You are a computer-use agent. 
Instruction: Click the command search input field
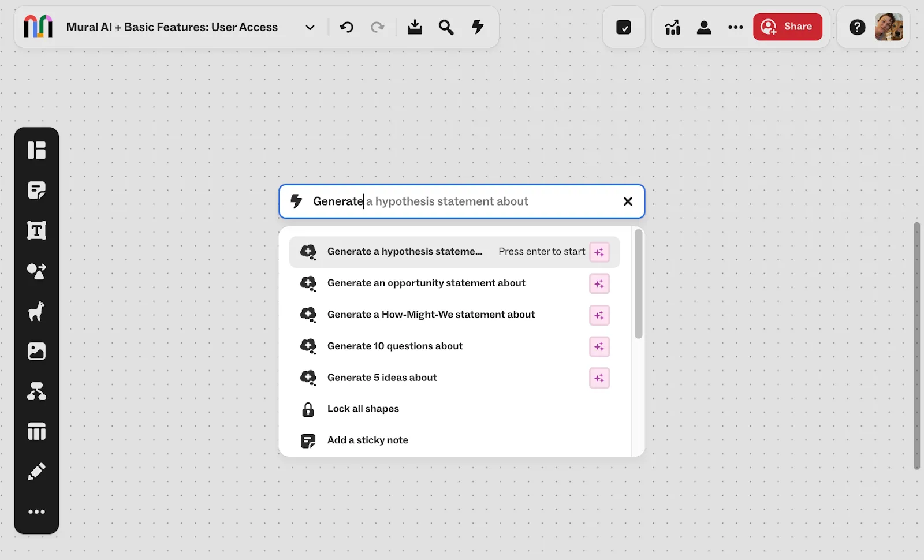click(461, 201)
